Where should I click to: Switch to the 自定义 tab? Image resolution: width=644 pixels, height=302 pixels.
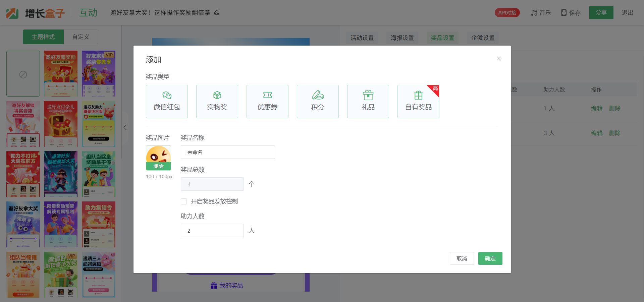(x=81, y=37)
